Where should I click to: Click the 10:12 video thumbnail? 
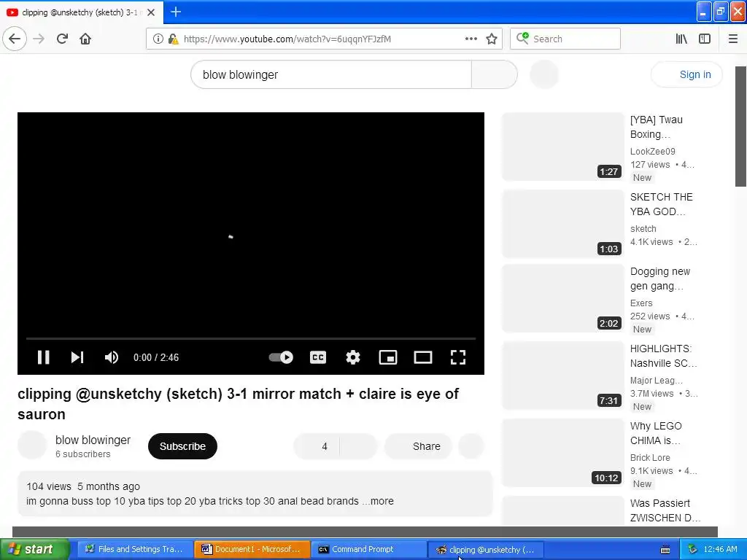pyautogui.click(x=562, y=452)
